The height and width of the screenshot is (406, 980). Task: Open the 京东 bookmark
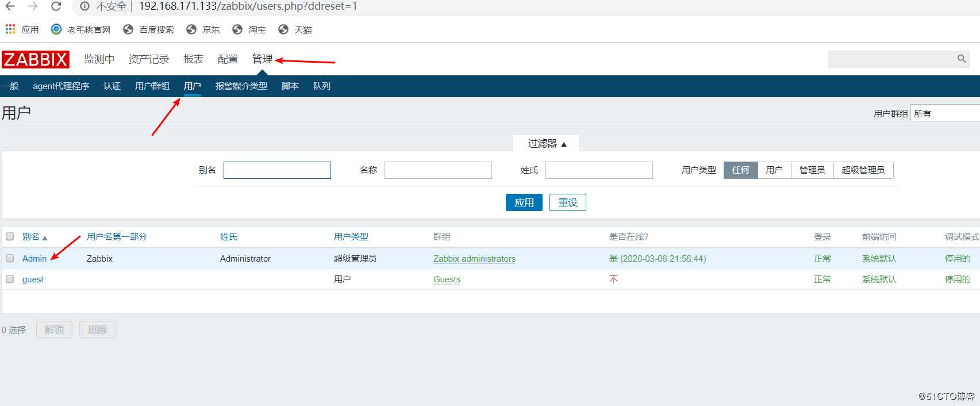click(x=203, y=29)
